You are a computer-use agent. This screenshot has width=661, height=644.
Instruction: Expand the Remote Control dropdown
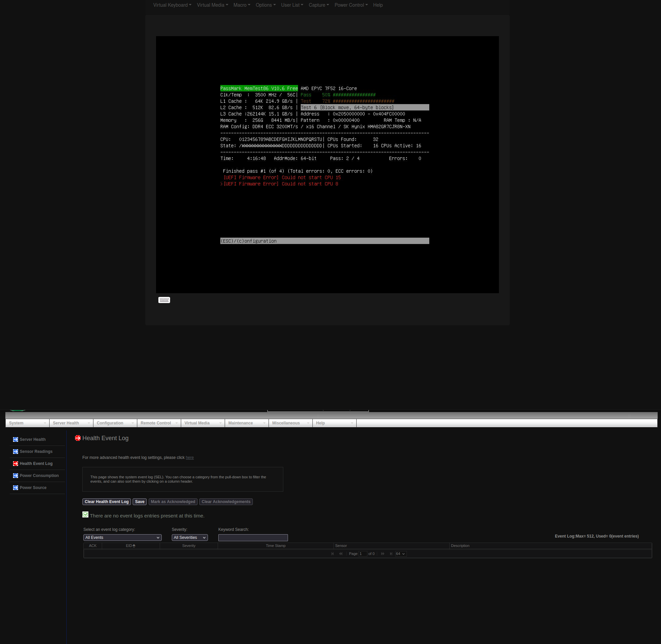[x=159, y=423]
